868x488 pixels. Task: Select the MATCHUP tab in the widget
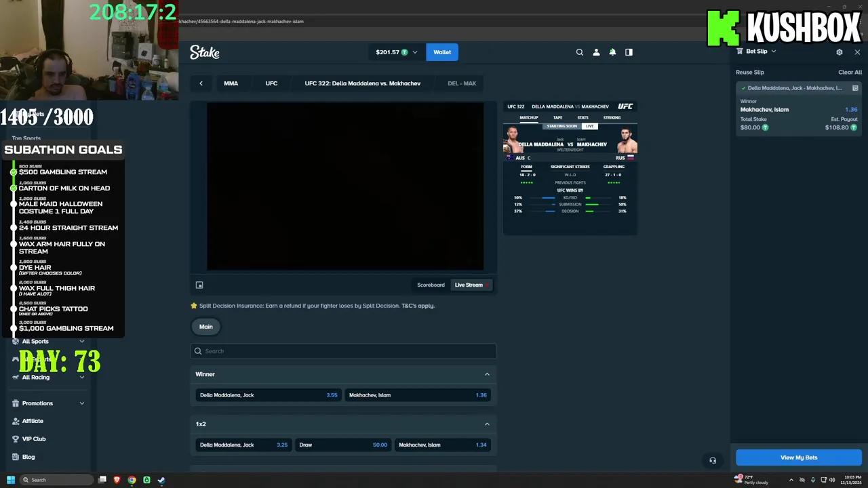coord(529,117)
